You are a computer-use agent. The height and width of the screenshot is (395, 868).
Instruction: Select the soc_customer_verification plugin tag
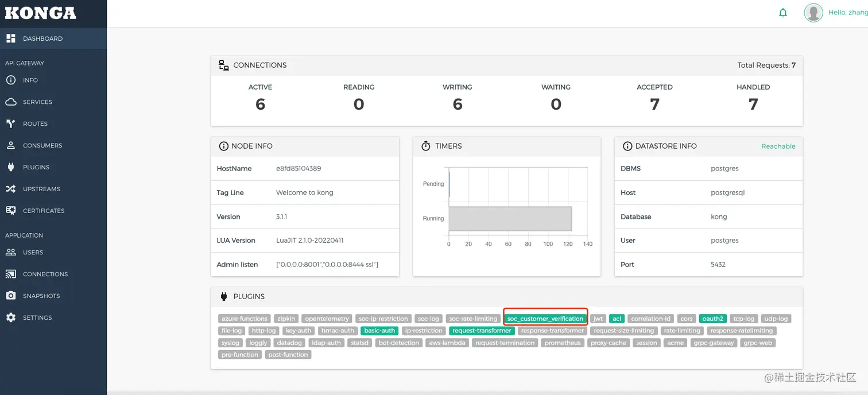545,319
